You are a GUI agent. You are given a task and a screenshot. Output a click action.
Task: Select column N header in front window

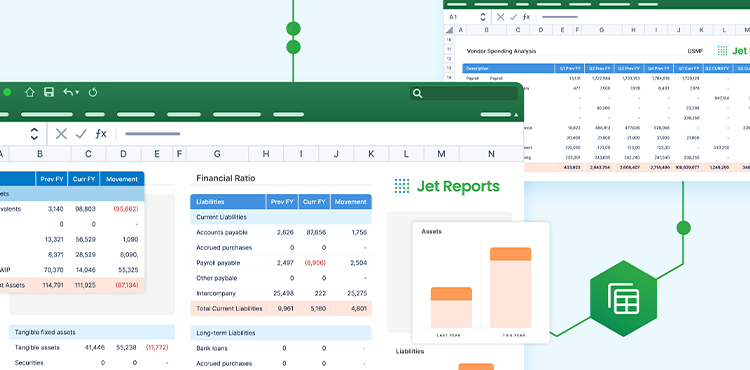point(491,154)
